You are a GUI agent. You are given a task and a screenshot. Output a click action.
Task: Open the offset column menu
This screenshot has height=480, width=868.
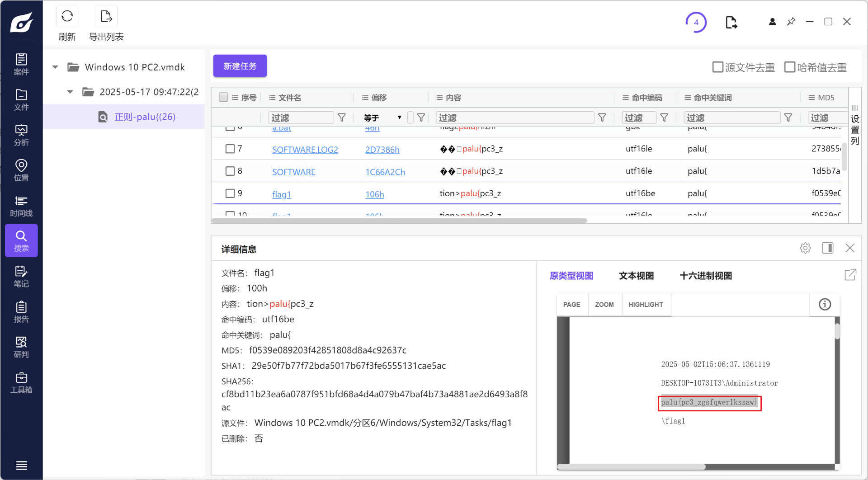point(365,98)
